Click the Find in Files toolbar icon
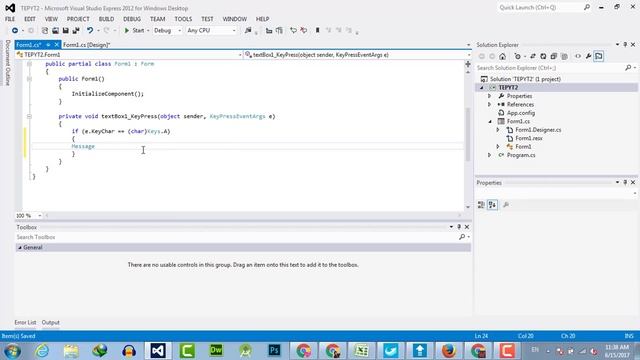Viewport: 640px width, 360px height. 248,31
